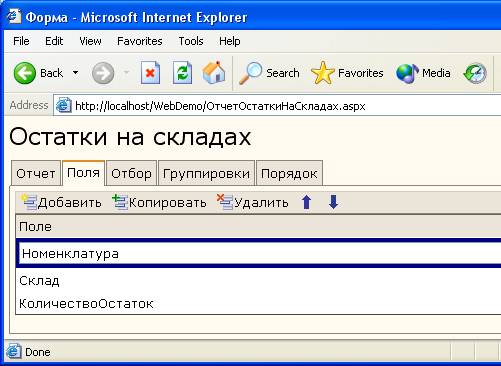
Task: Click the Номенклатура field input
Action: (260, 253)
